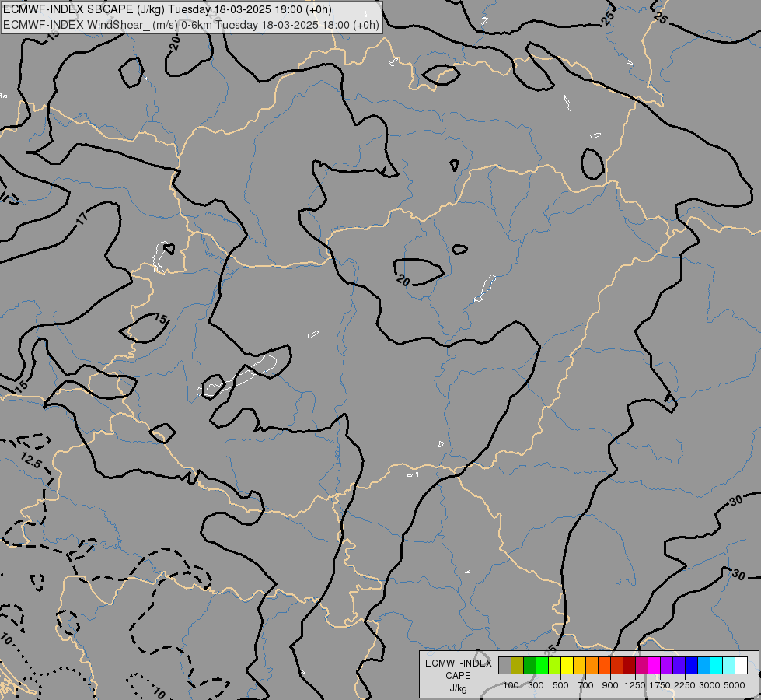This screenshot has height=700, width=761.
Task: Click the SBCAPE title line at top
Action: 167,9
